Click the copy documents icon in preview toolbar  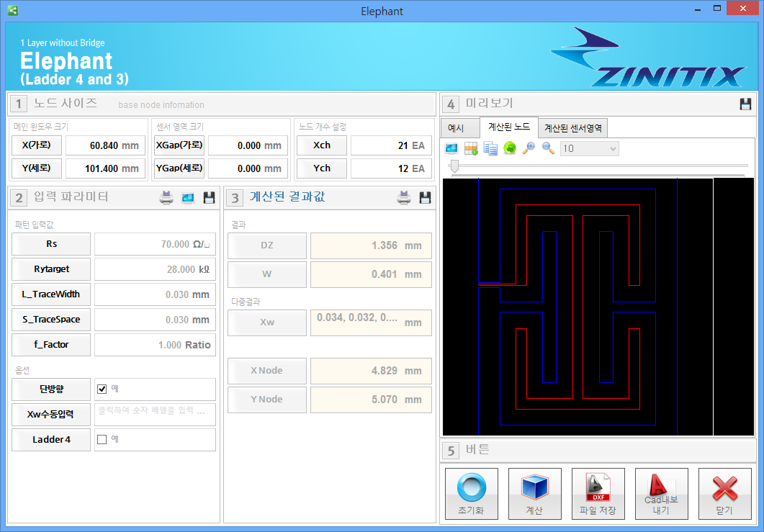pos(490,148)
